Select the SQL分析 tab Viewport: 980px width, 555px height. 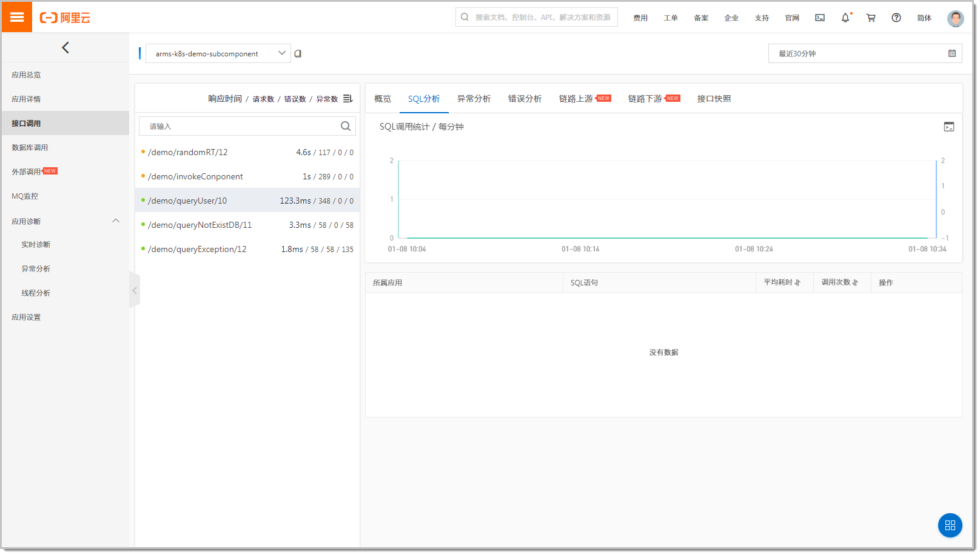pyautogui.click(x=424, y=99)
